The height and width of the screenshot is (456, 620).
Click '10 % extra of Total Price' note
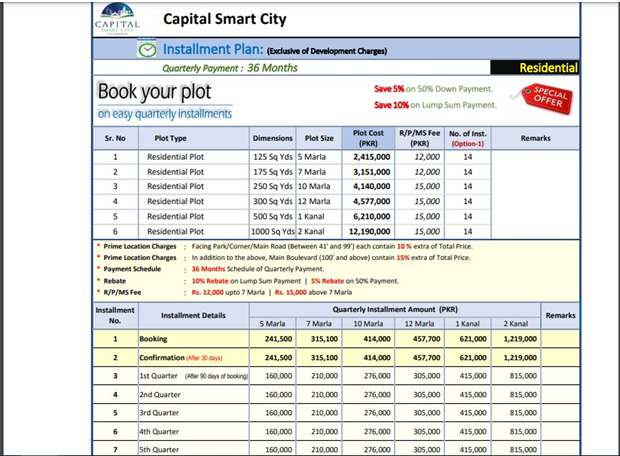click(435, 246)
